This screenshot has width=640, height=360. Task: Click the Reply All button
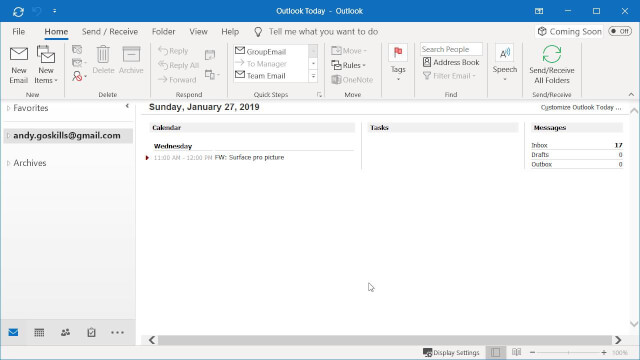click(x=178, y=65)
